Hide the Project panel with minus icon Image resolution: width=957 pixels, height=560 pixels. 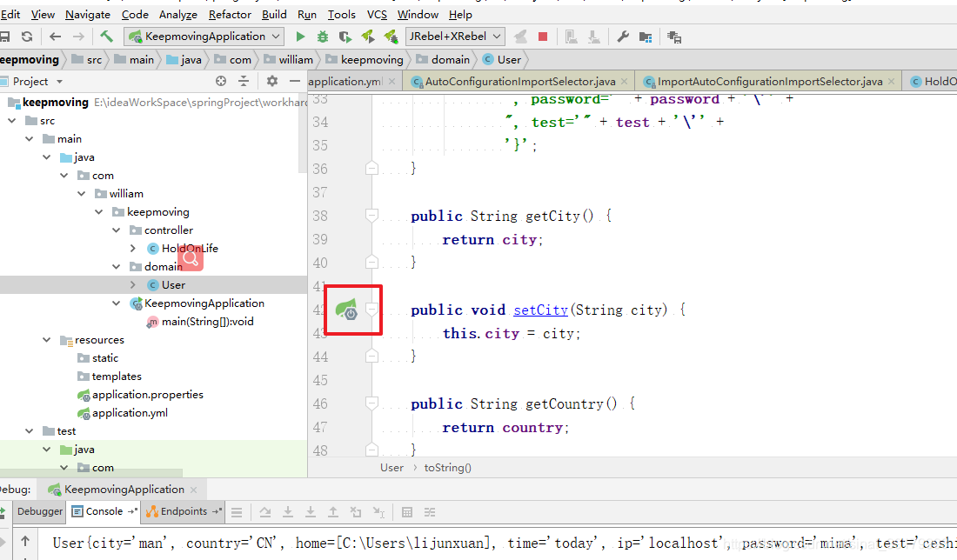coord(295,81)
